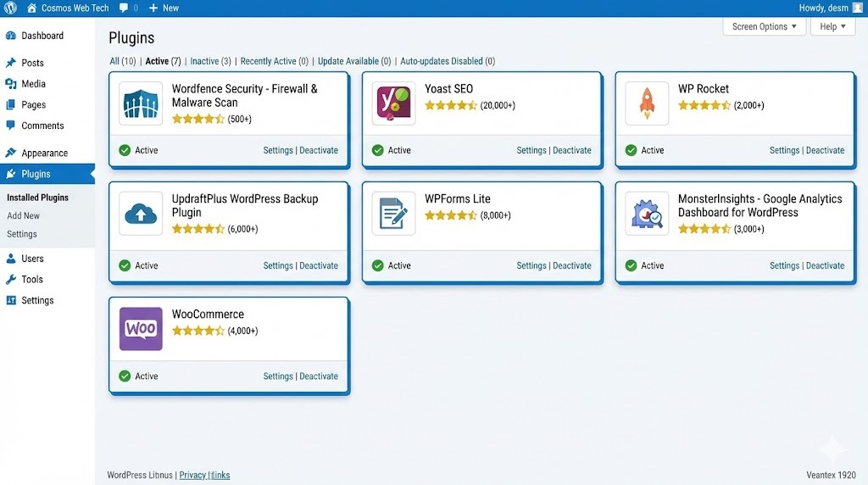Click the WP Rocket plugin title

click(x=703, y=88)
